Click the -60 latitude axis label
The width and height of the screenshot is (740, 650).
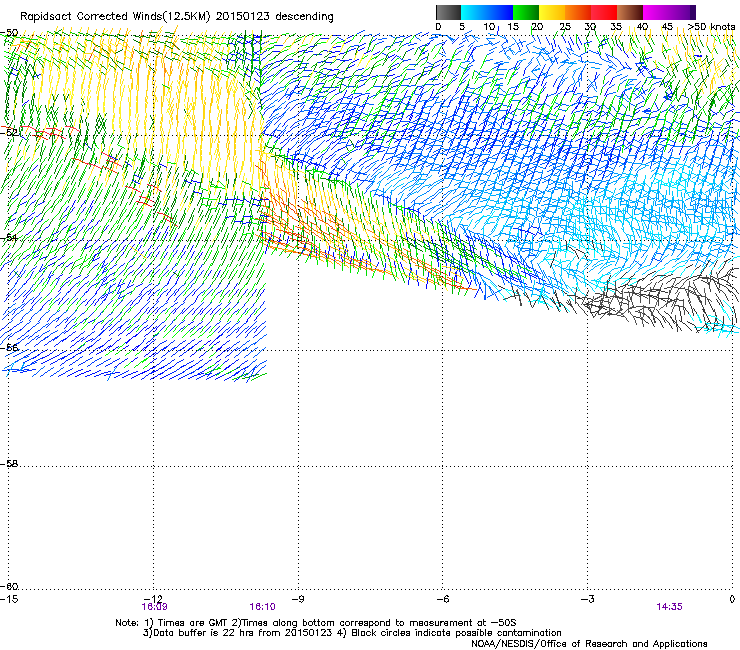[9, 587]
